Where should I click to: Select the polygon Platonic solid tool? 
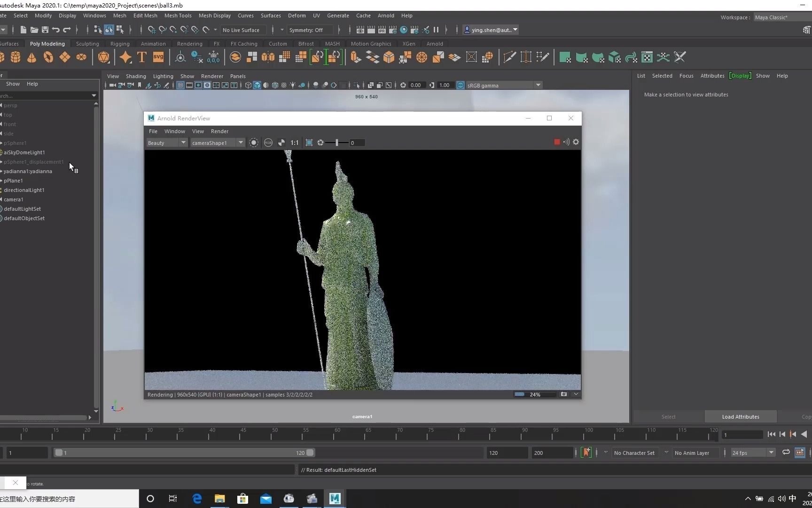tap(103, 57)
